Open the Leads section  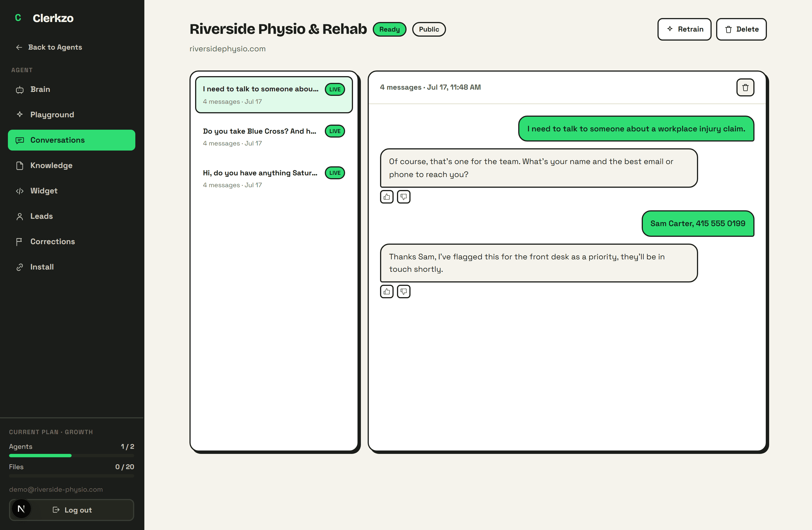(x=72, y=216)
